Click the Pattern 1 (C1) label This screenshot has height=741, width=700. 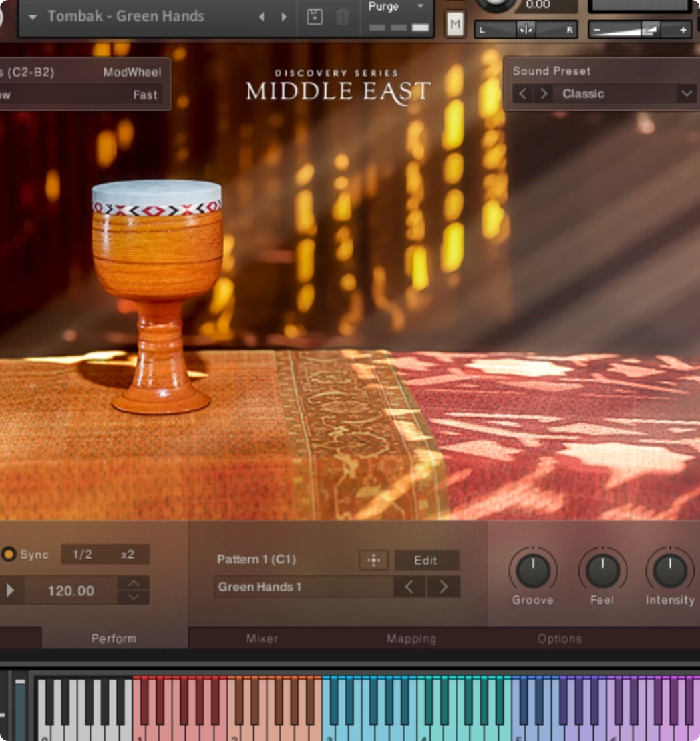point(256,559)
